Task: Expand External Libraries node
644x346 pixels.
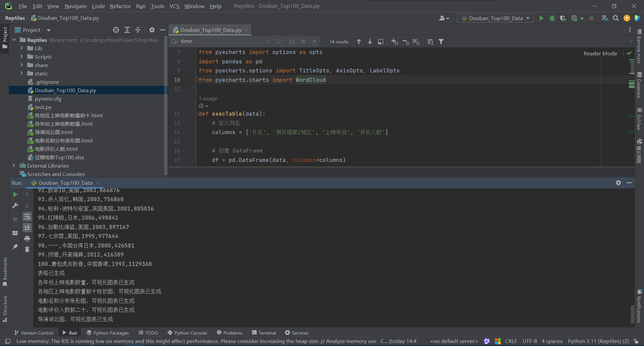Action: coord(14,166)
